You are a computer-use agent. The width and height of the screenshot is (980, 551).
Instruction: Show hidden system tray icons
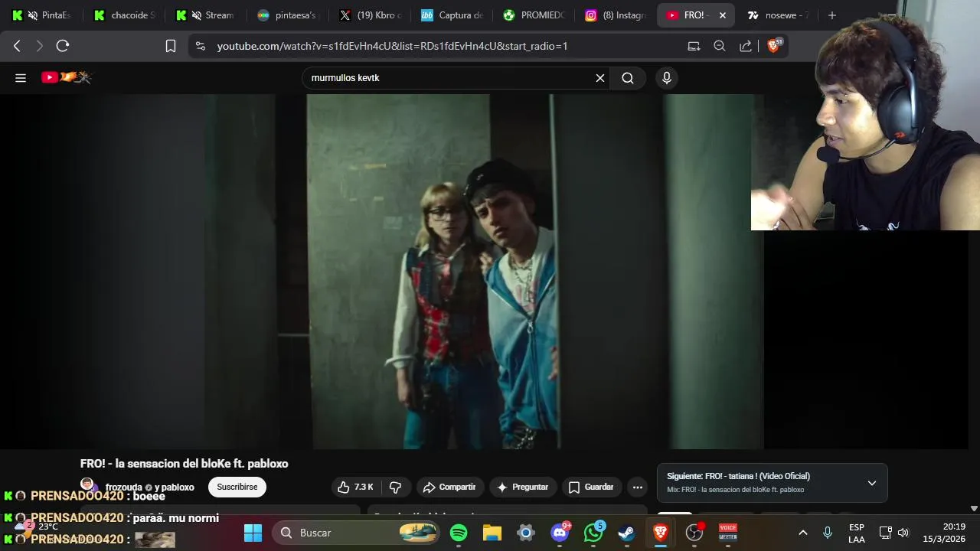803,533
